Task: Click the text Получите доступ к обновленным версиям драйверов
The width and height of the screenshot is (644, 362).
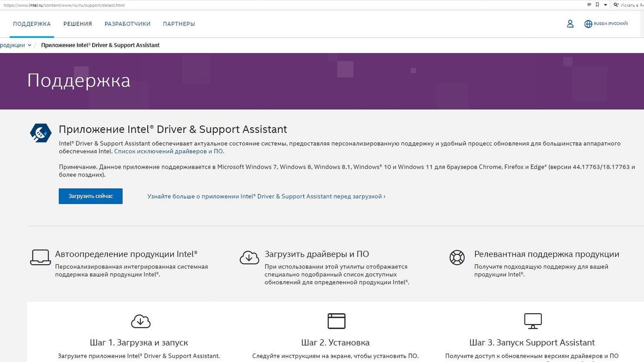Action: [x=532, y=356]
